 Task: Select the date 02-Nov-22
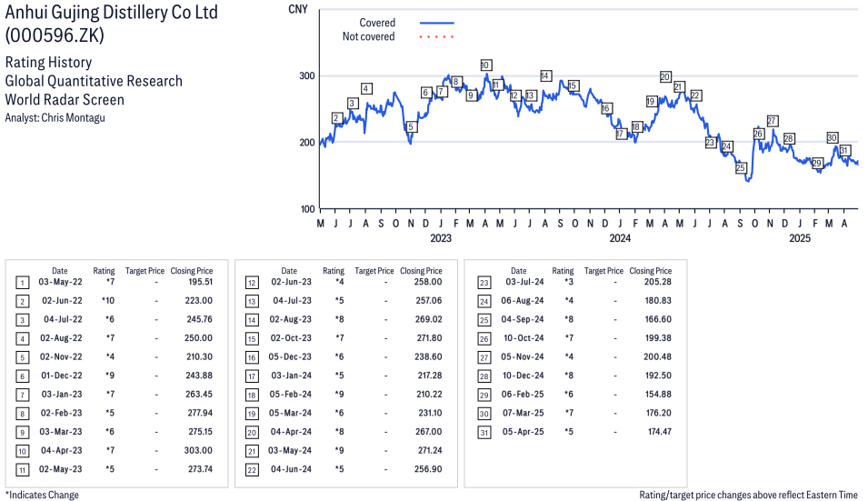pos(61,357)
